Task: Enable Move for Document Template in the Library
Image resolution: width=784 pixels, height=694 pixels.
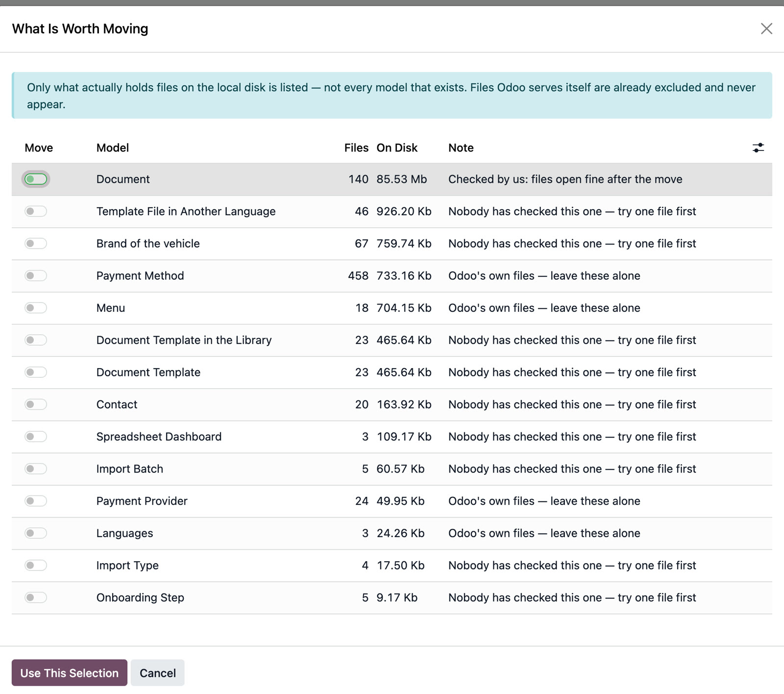Action: pyautogui.click(x=36, y=340)
